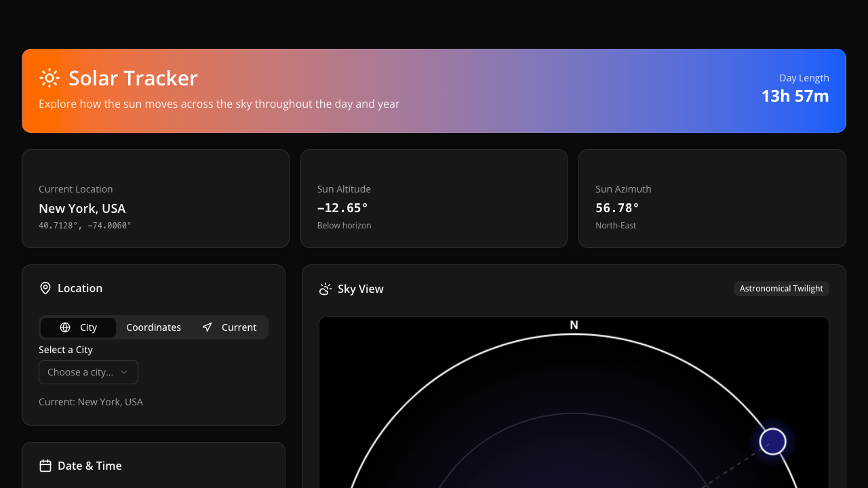Switch to the City location tab
This screenshot has width=868, height=488.
click(78, 327)
